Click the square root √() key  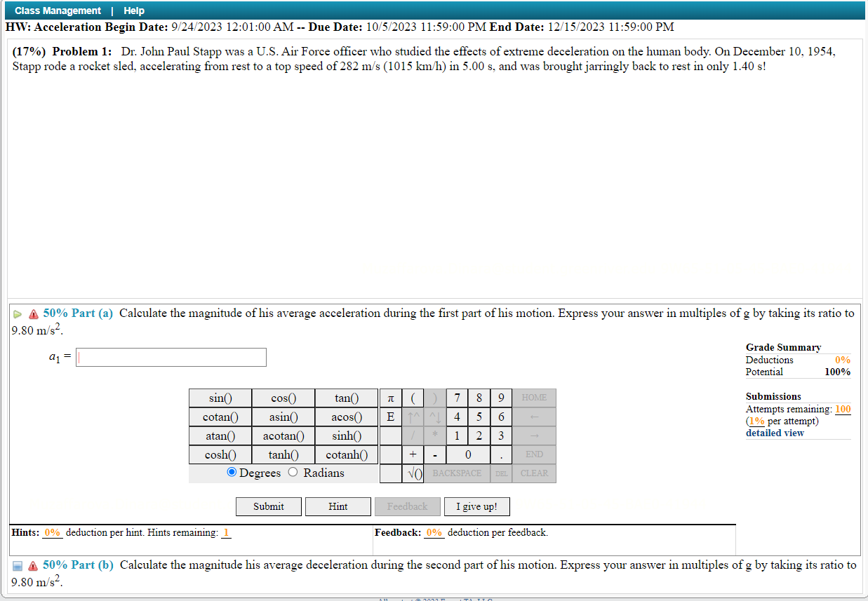pyautogui.click(x=413, y=473)
